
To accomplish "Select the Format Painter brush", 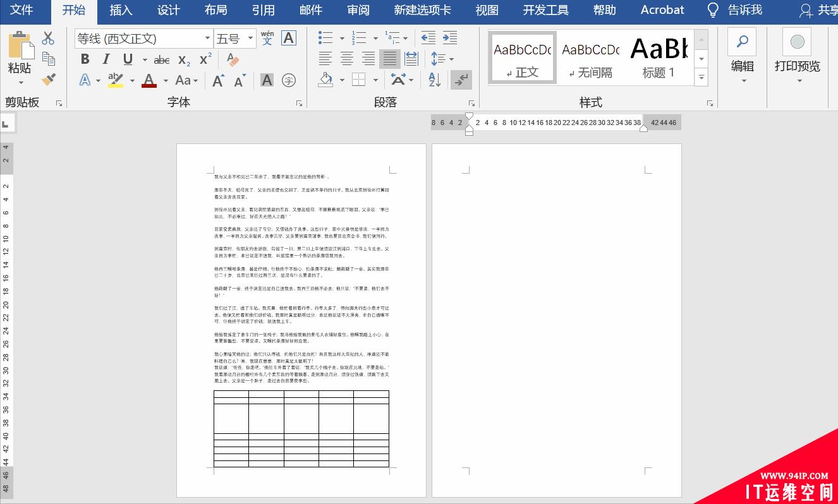I will coord(48,80).
